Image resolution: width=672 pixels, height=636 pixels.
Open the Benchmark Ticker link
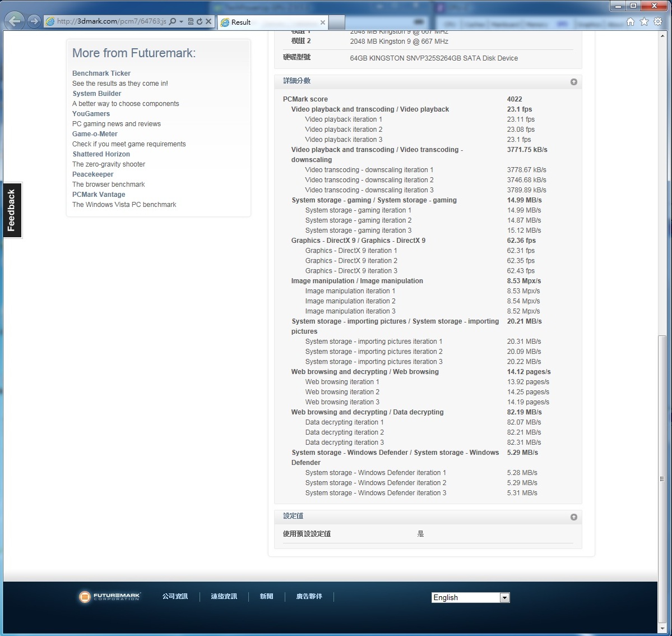pos(101,73)
